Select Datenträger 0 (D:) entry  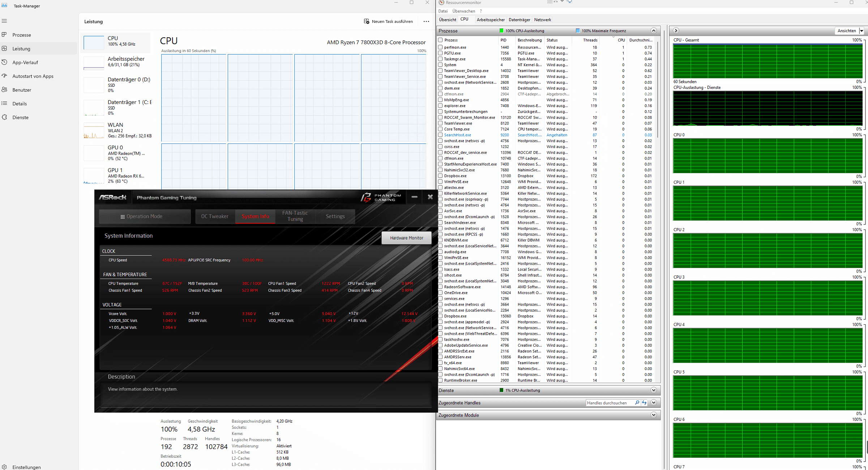click(116, 85)
